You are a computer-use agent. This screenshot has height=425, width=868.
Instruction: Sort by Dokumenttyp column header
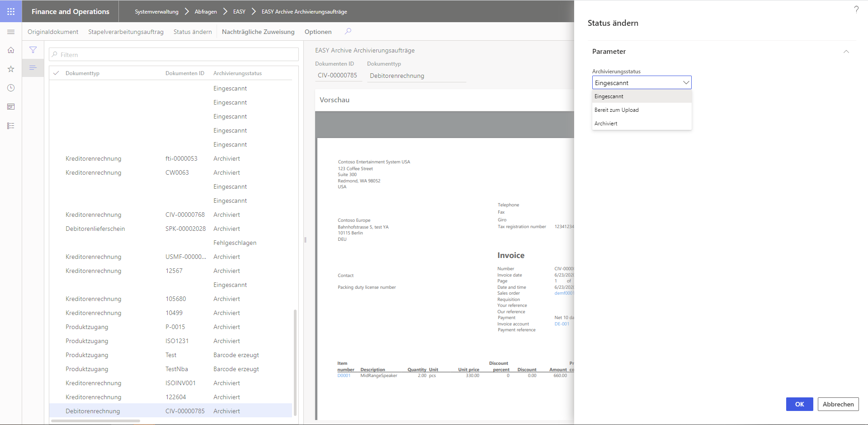tap(82, 73)
